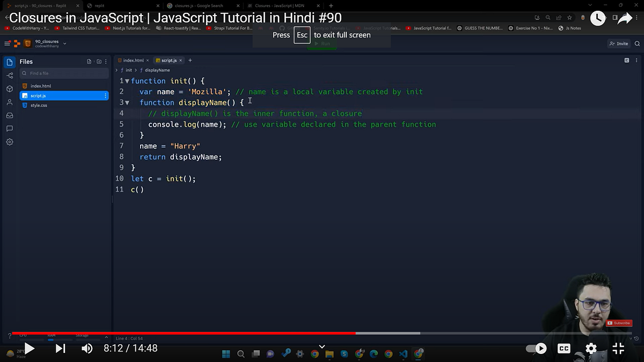This screenshot has height=362, width=644.
Task: Seek using the red video progress bar
Action: tap(215, 334)
